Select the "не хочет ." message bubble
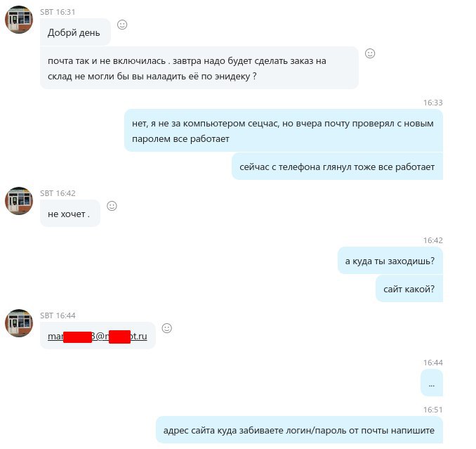 (x=70, y=214)
